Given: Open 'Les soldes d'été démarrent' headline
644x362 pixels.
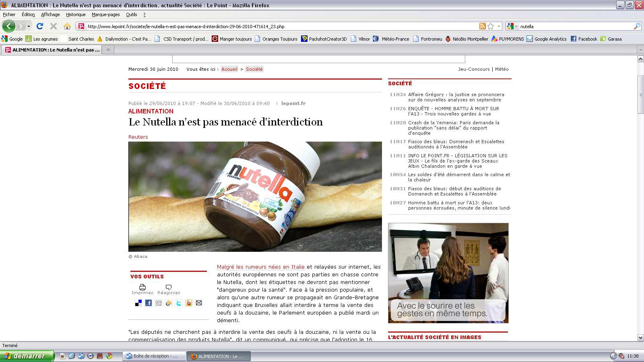Looking at the screenshot, I should [459, 177].
